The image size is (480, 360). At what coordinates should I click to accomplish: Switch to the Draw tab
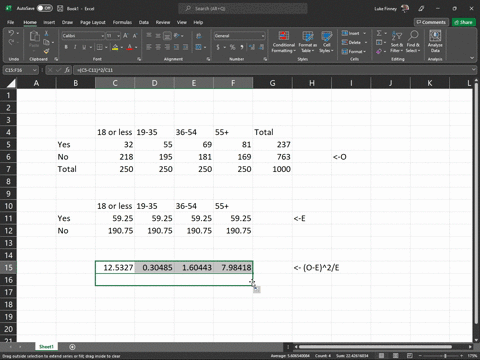[67, 22]
